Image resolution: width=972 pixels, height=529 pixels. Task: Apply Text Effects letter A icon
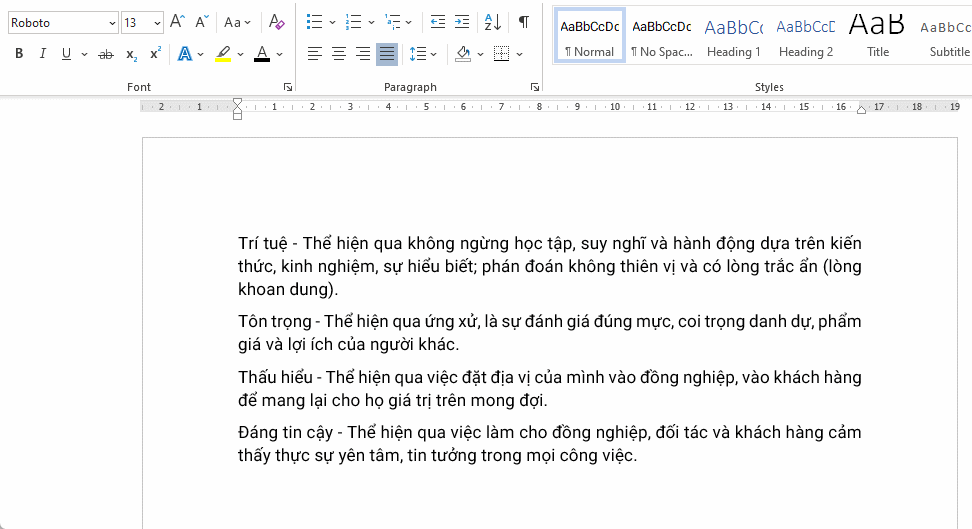[185, 54]
